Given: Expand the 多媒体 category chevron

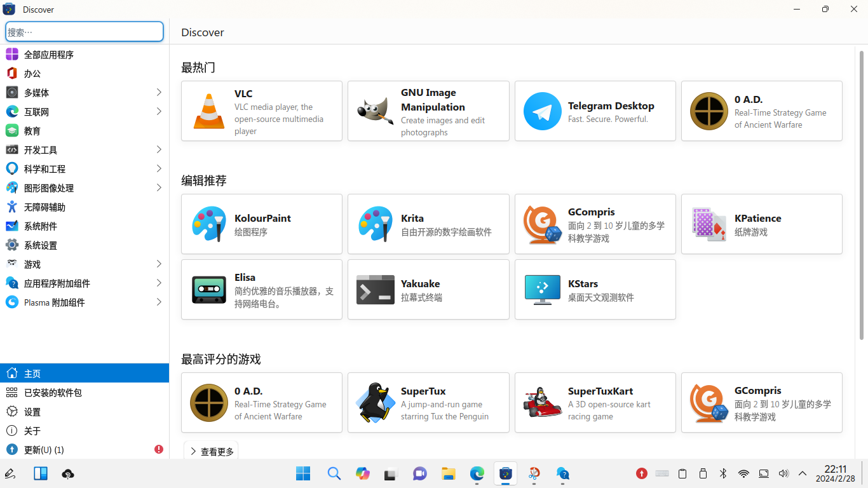Looking at the screenshot, I should (x=159, y=93).
